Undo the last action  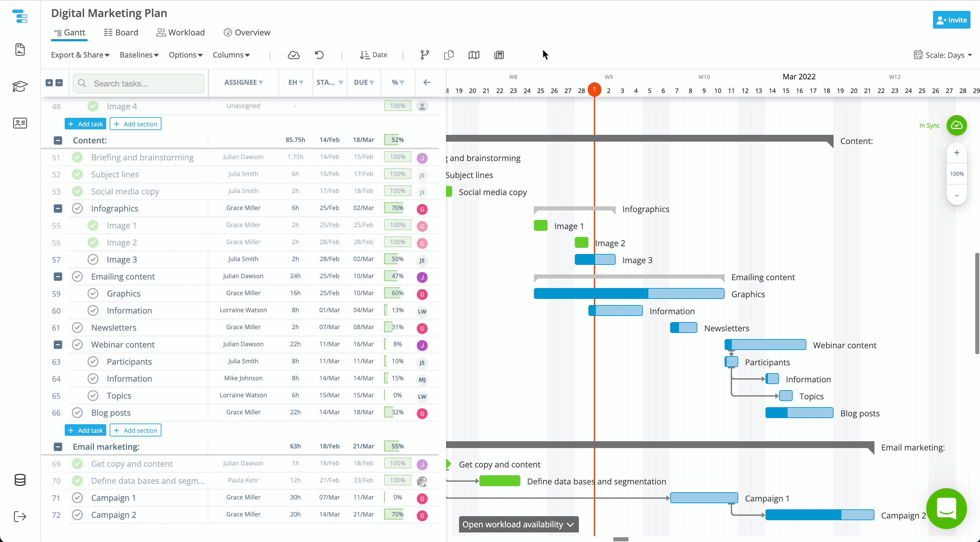(x=319, y=55)
